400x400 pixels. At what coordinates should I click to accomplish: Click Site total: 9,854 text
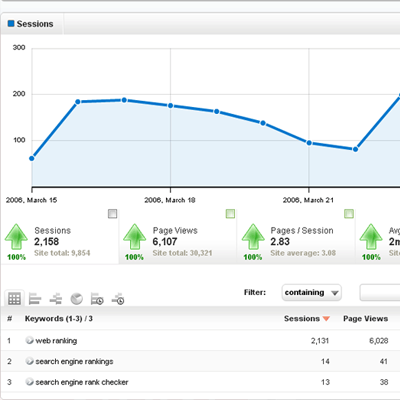pyautogui.click(x=62, y=253)
